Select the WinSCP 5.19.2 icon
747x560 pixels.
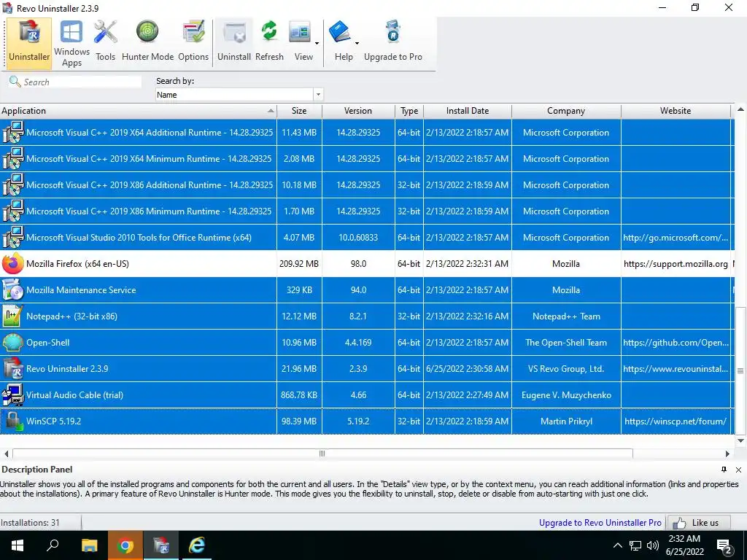(13, 421)
